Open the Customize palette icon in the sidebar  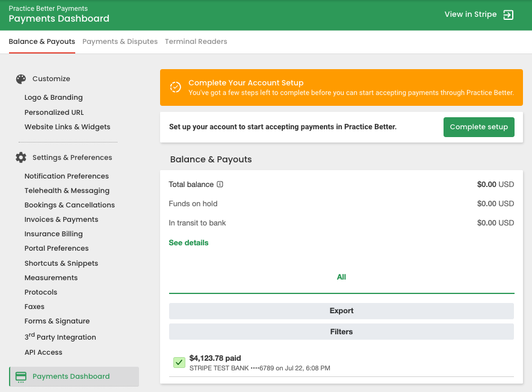click(x=20, y=79)
